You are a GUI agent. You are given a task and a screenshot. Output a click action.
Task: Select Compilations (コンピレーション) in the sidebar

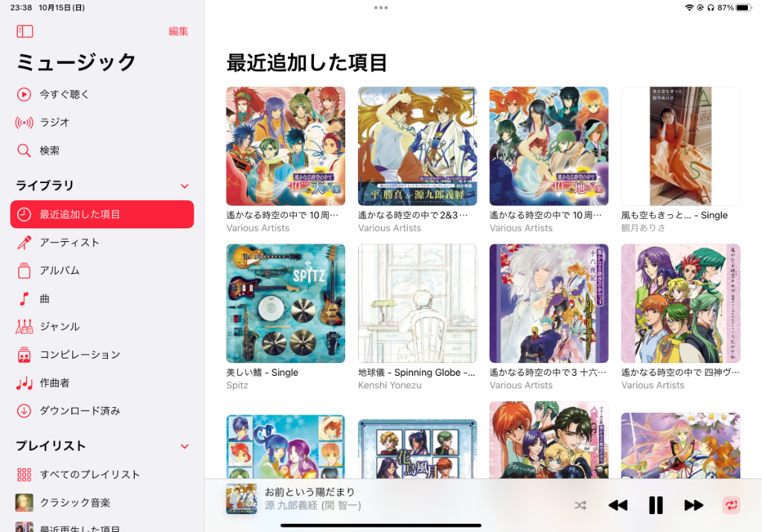coord(102,355)
